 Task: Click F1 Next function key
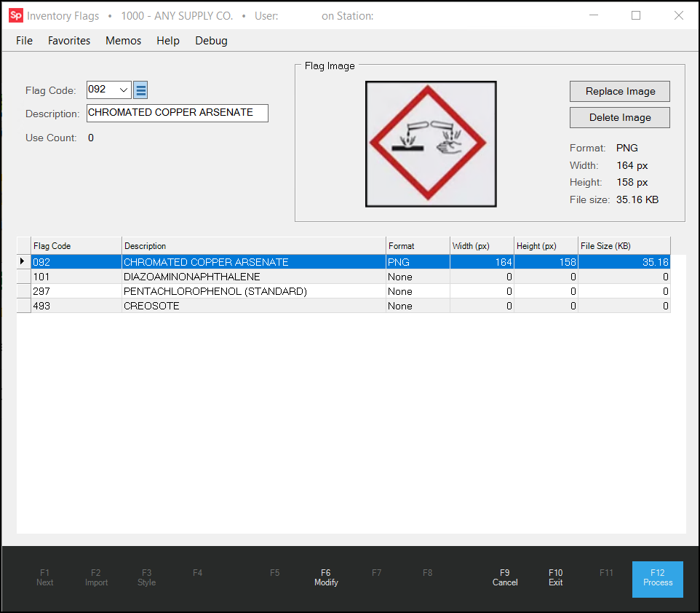44,578
